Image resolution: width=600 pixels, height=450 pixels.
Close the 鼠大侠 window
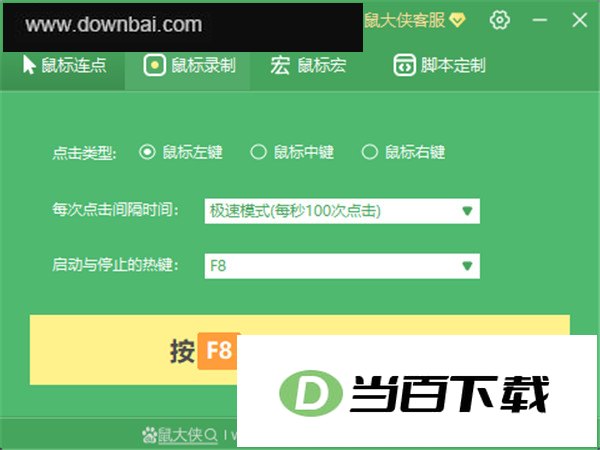tap(580, 20)
